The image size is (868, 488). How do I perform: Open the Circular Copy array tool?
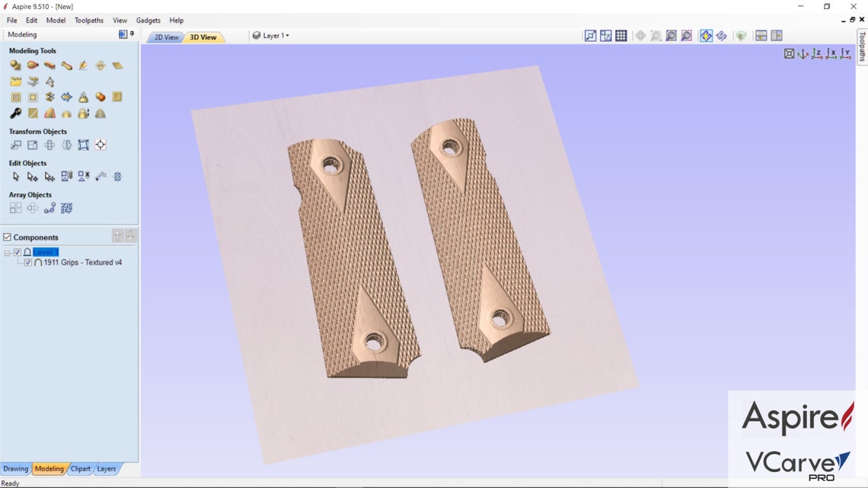(x=32, y=208)
